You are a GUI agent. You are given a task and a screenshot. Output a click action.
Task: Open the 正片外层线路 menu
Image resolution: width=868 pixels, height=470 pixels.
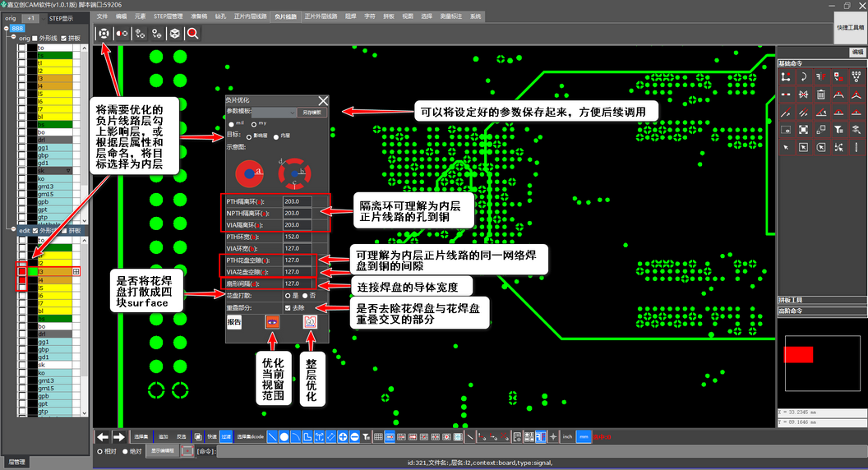pos(321,16)
